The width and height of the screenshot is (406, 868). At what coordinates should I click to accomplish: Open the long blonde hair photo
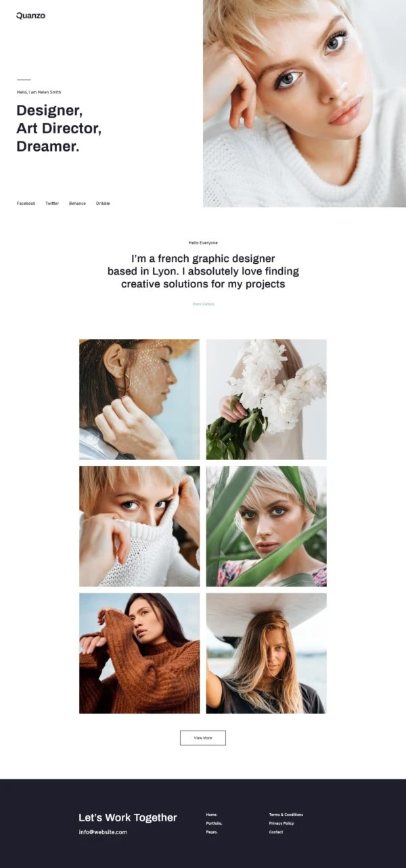[267, 654]
